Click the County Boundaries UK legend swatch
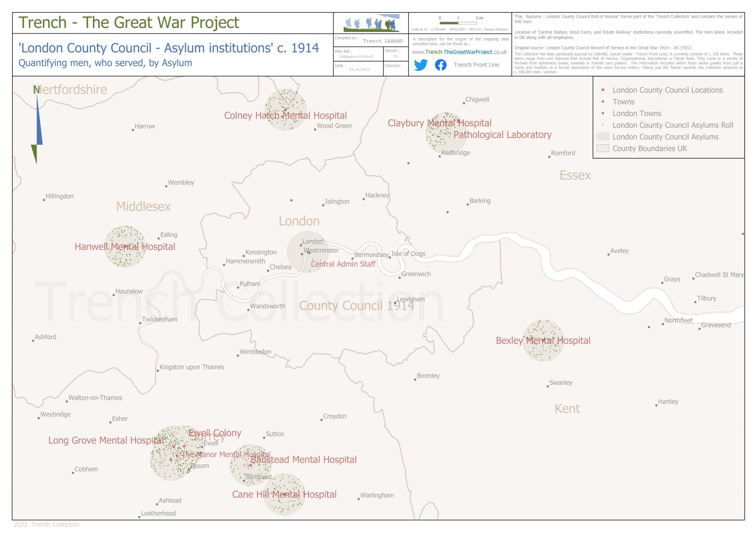 (602, 148)
